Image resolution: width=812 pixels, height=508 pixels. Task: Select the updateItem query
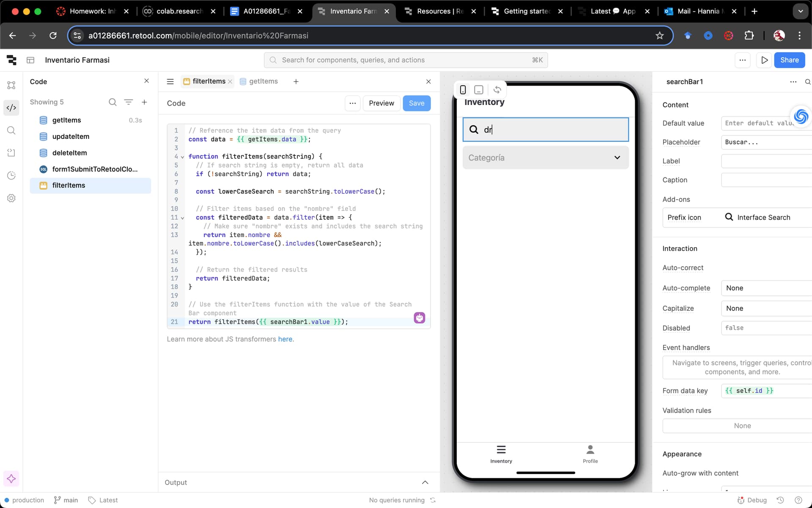[91, 136]
